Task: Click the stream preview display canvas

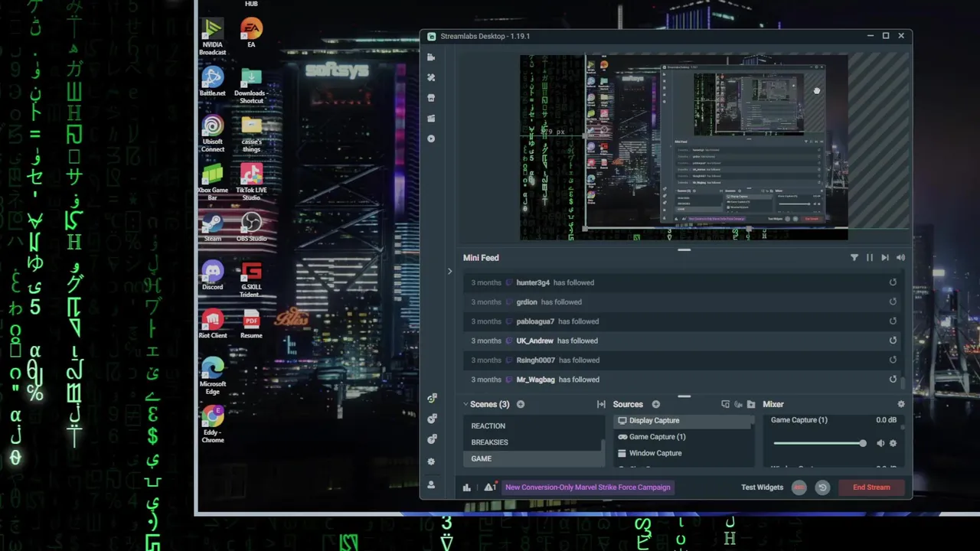Action: click(684, 147)
